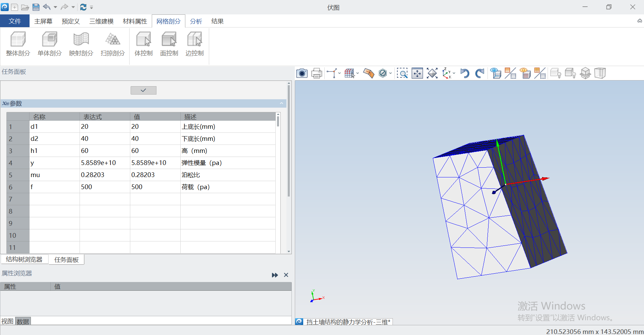The height and width of the screenshot is (335, 644).
Task: Open 体控制 body mesh control
Action: [144, 44]
